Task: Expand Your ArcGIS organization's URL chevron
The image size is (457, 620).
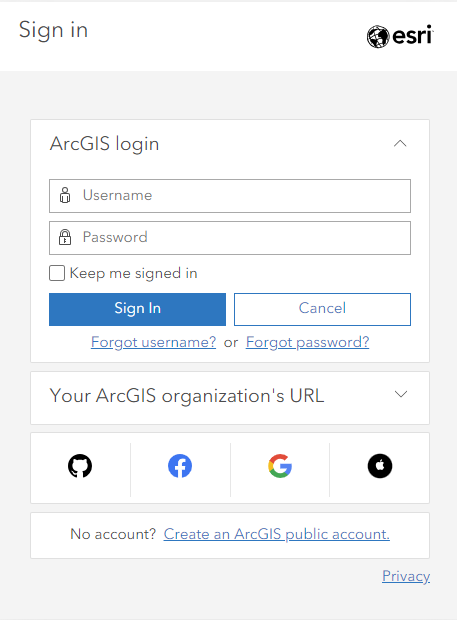Action: tap(401, 394)
